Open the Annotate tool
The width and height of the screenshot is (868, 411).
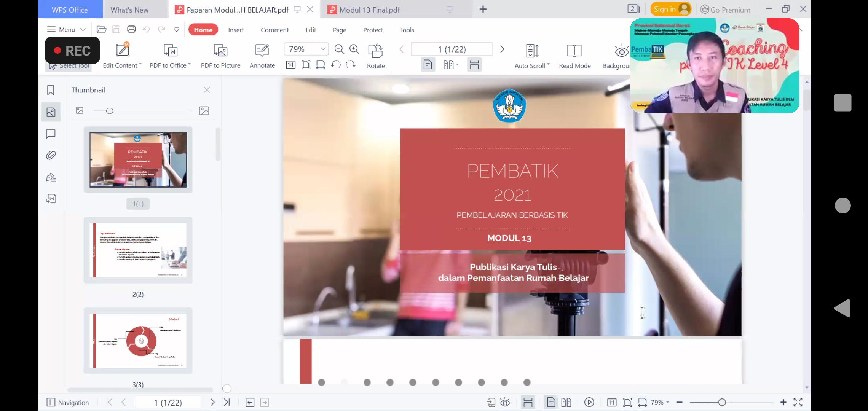262,56
